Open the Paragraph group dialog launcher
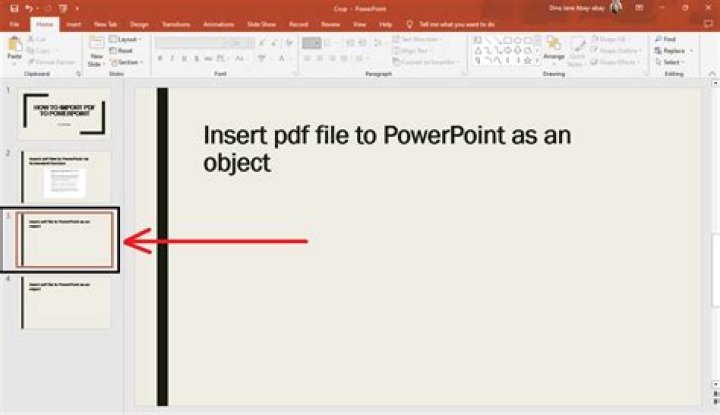Screen dimensions: 720x415 pos(464,73)
